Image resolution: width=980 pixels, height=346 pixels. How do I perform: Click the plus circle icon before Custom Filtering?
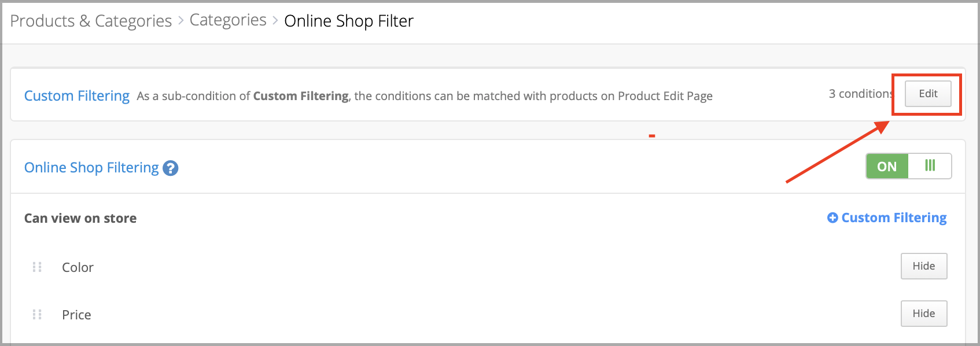[832, 218]
